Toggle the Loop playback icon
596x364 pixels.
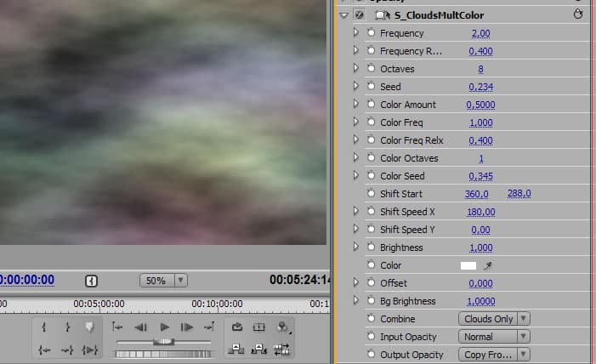coord(237,327)
